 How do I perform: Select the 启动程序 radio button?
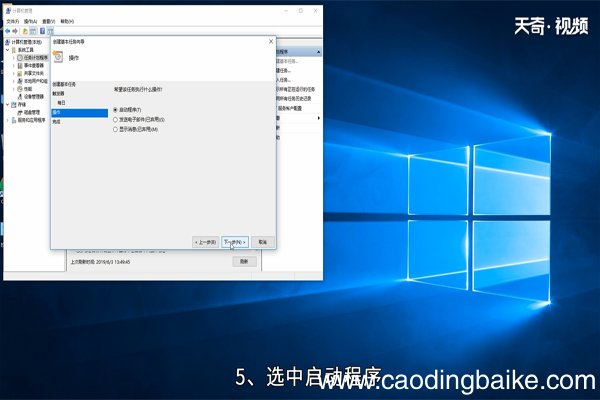(115, 110)
